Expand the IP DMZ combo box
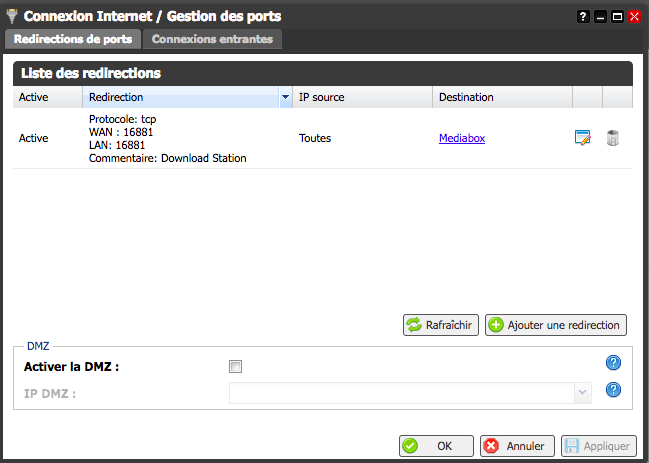Image resolution: width=649 pixels, height=463 pixels. coord(582,393)
